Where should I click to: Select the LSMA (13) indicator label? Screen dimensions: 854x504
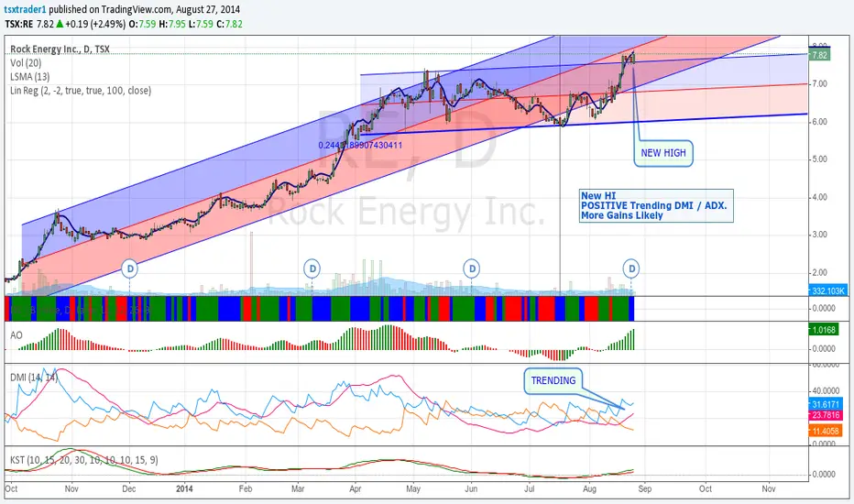[30, 77]
